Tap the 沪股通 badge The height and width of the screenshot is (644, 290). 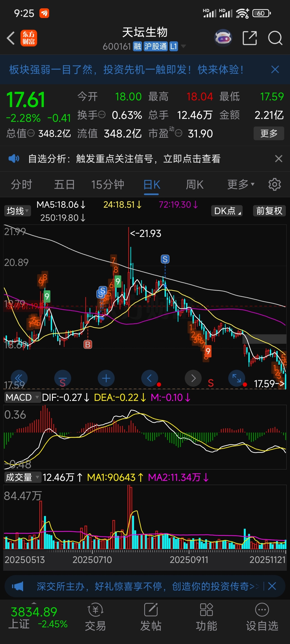pyautogui.click(x=156, y=46)
